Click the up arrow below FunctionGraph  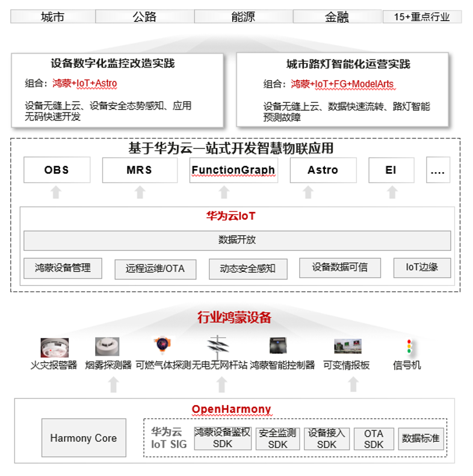pos(224,193)
